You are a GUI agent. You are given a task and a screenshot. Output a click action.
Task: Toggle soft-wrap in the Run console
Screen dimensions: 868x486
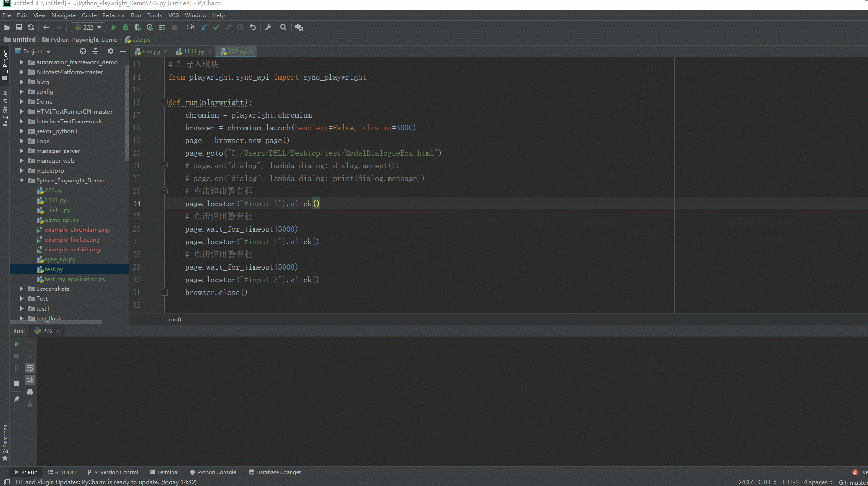[30, 368]
